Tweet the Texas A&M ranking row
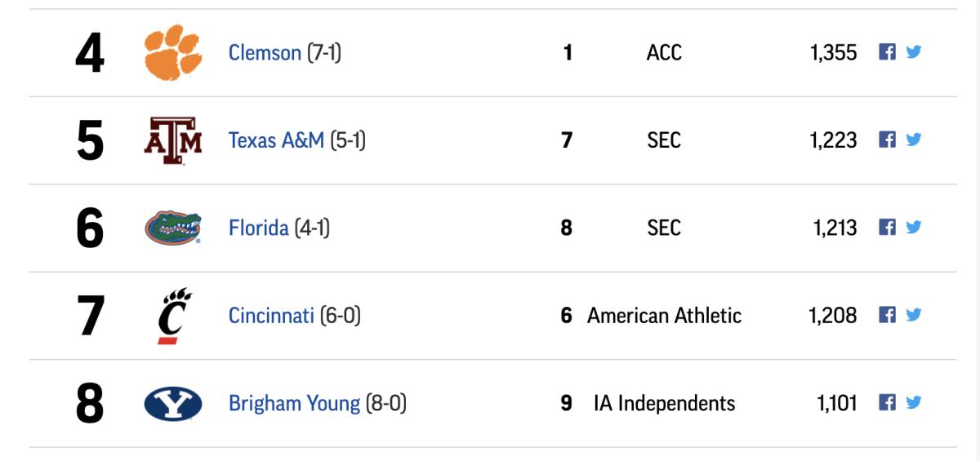This screenshot has width=980, height=461. click(913, 140)
